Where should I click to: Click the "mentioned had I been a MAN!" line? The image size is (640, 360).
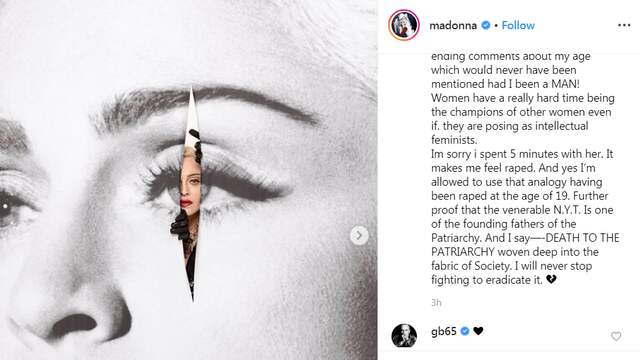click(x=505, y=84)
